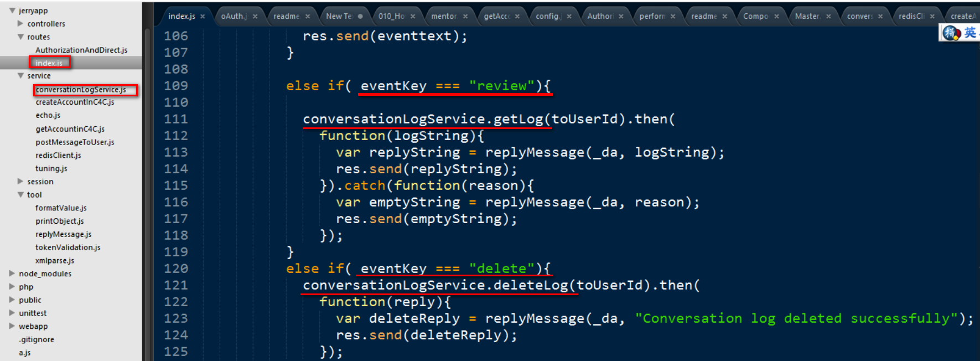Image resolution: width=980 pixels, height=361 pixels.
Task: Collapse the jerryapp root folder
Action: [x=12, y=11]
